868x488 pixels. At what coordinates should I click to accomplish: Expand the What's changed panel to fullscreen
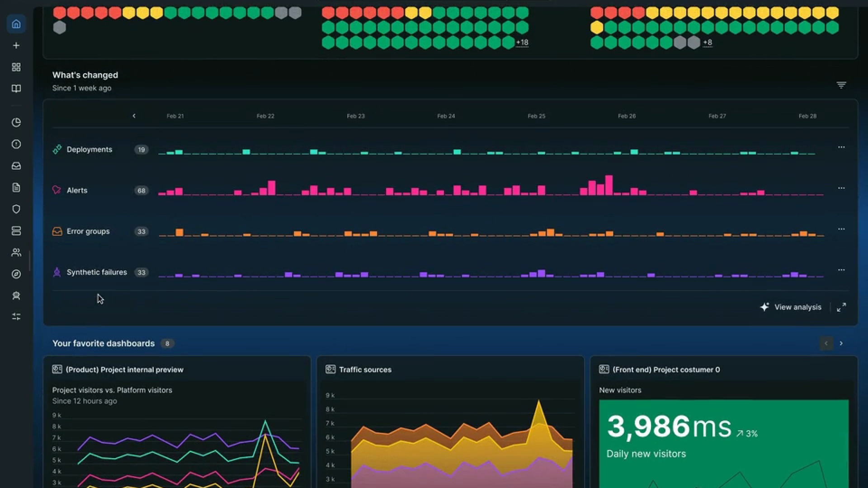pyautogui.click(x=841, y=307)
